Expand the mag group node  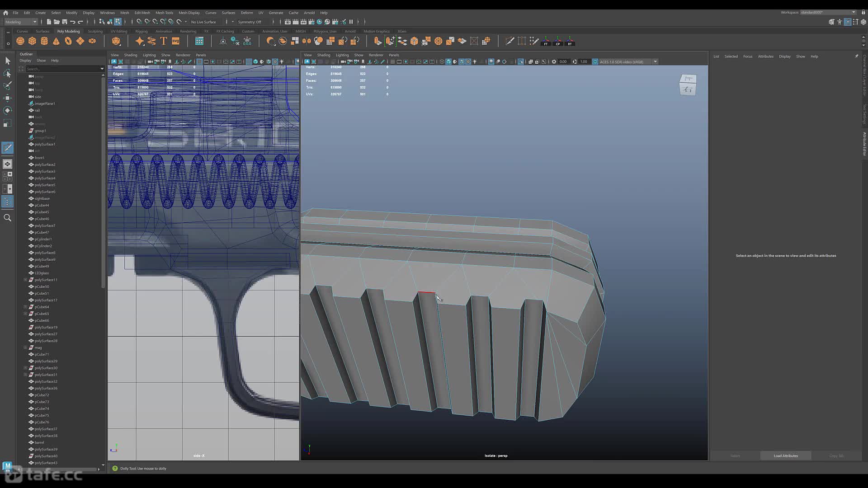(x=25, y=347)
